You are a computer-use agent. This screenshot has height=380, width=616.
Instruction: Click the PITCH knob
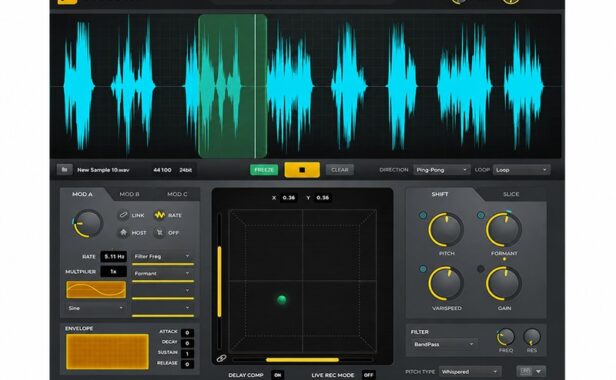point(446,229)
